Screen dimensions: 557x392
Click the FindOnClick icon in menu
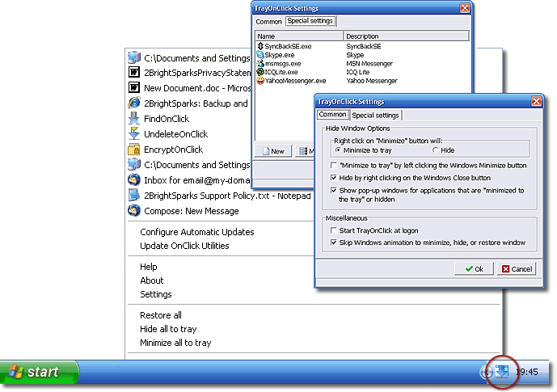[134, 119]
